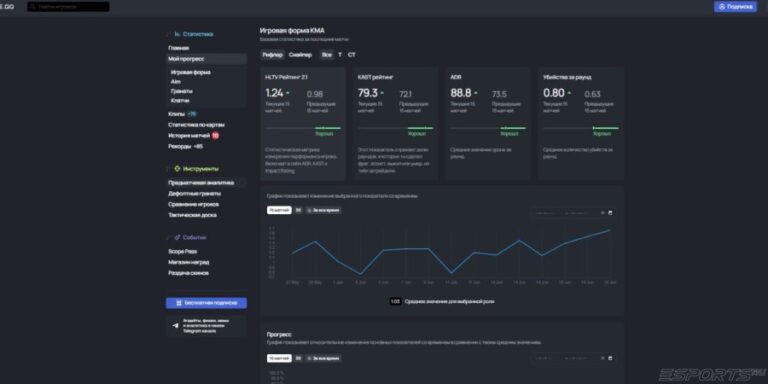Click the События section header

pyautogui.click(x=194, y=237)
